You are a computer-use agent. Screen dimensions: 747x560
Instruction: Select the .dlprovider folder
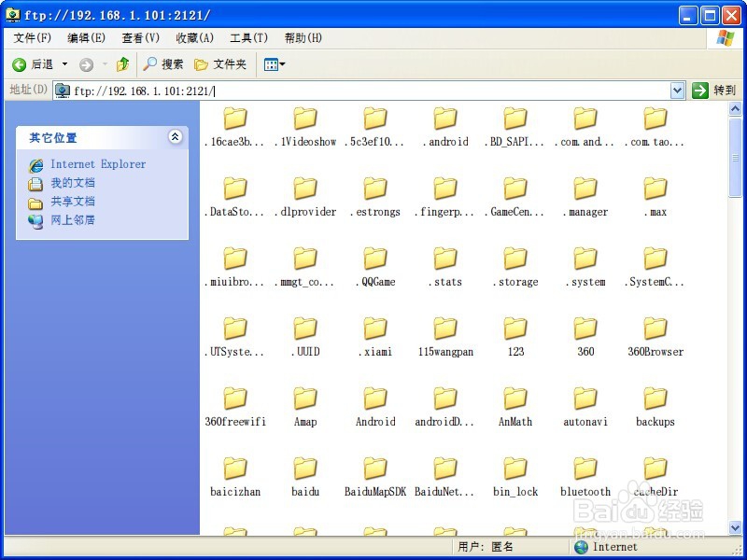coord(305,197)
